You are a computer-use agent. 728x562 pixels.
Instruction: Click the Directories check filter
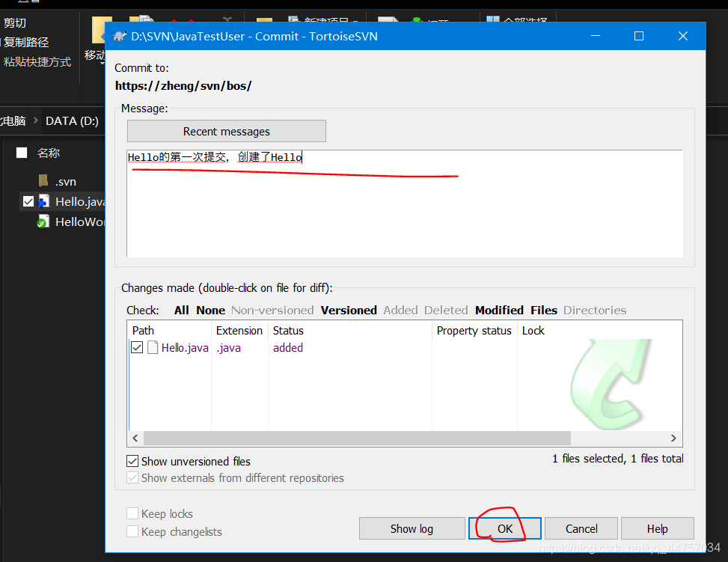595,311
